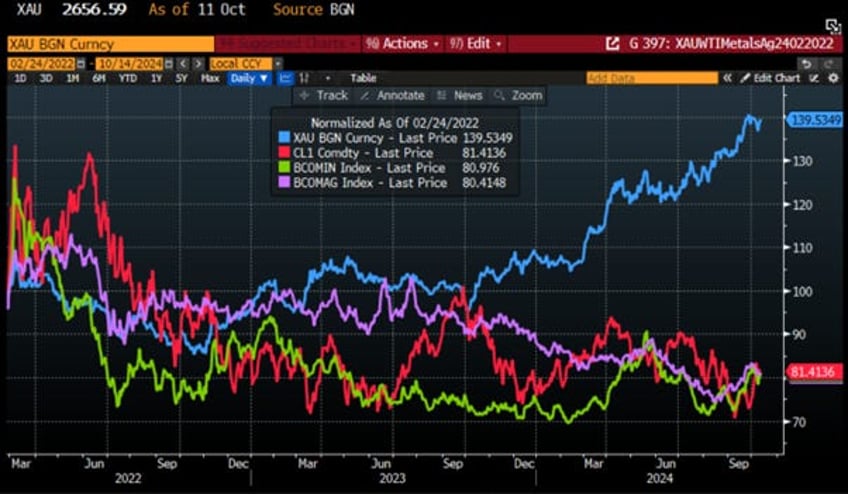Screen dimensions: 848x494
Task: Select the 1M range
Action: tap(72, 78)
